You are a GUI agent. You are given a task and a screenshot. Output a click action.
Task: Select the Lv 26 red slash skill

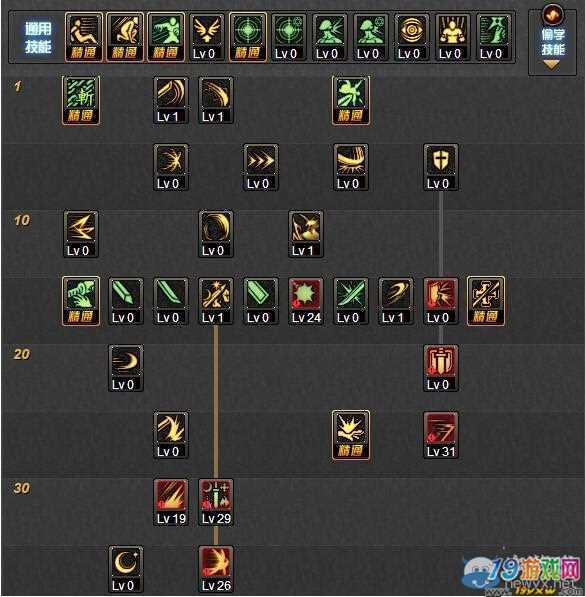coord(216,569)
